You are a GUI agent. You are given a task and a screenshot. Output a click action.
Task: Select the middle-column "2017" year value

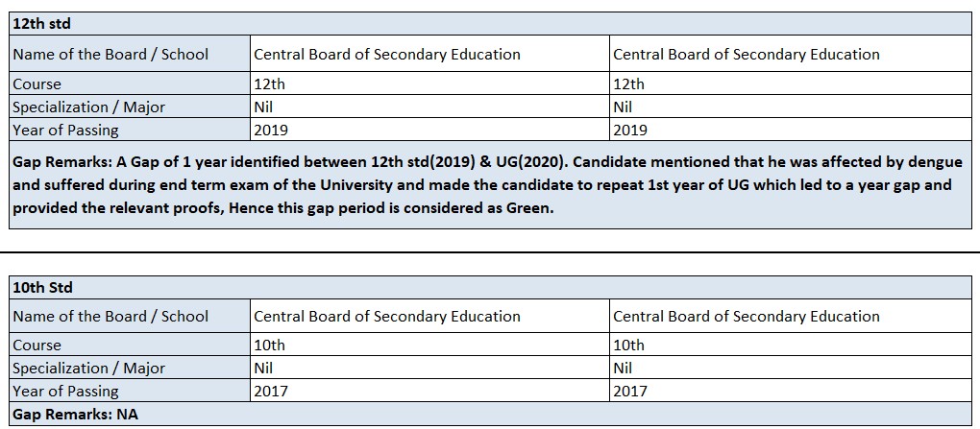[x=271, y=392]
